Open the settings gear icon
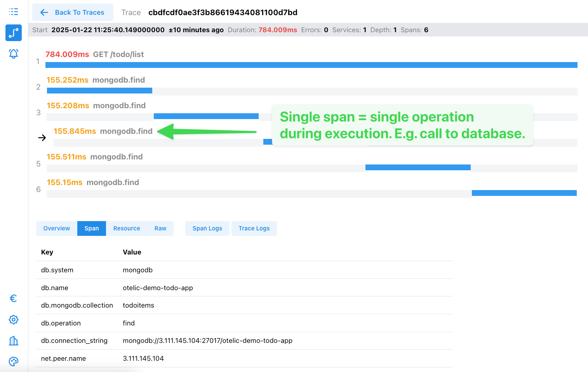This screenshot has height=372, width=588. pos(14,320)
